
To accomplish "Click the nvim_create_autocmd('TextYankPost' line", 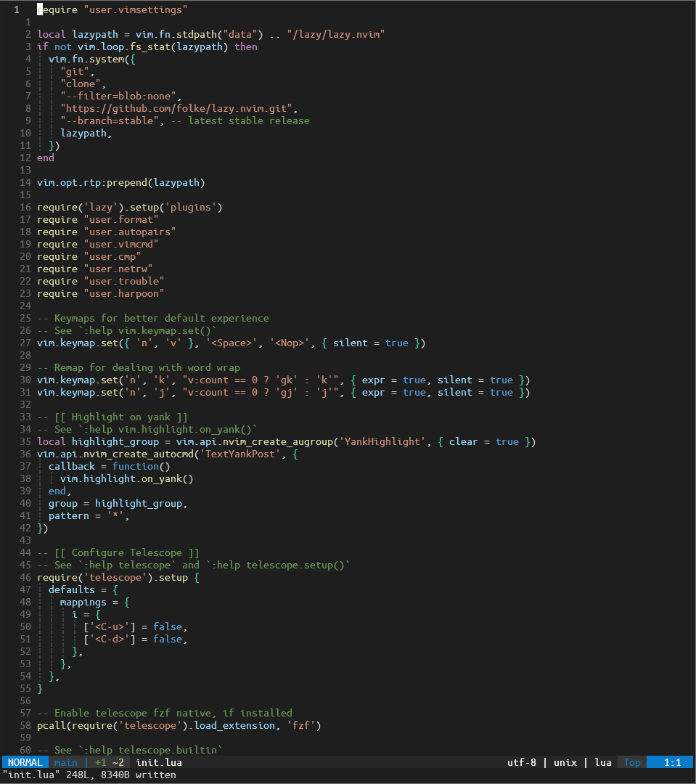I will [168, 454].
